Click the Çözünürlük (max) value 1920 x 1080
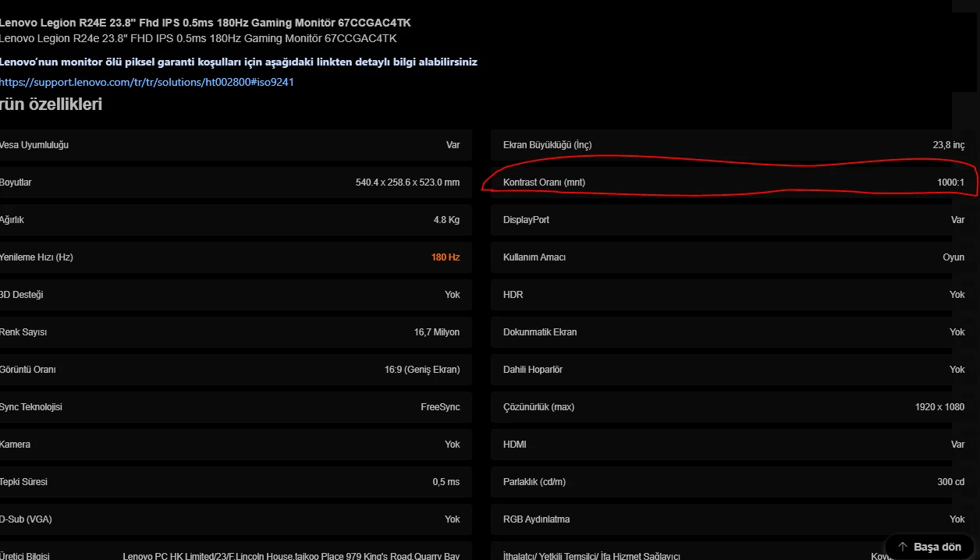The height and width of the screenshot is (560, 980). coord(939,407)
